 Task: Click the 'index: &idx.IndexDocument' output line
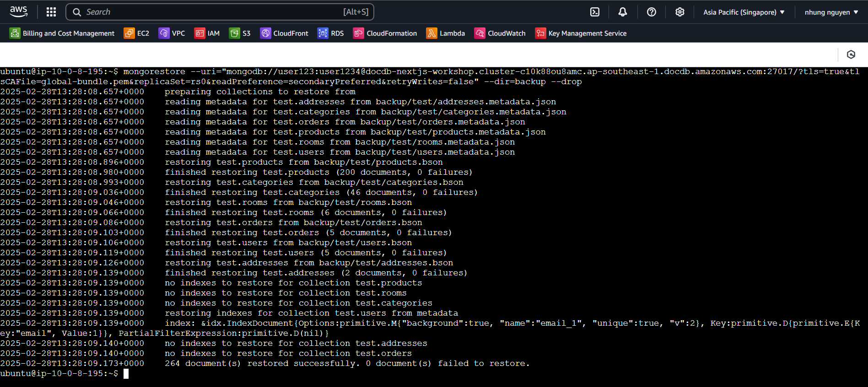coord(430,328)
